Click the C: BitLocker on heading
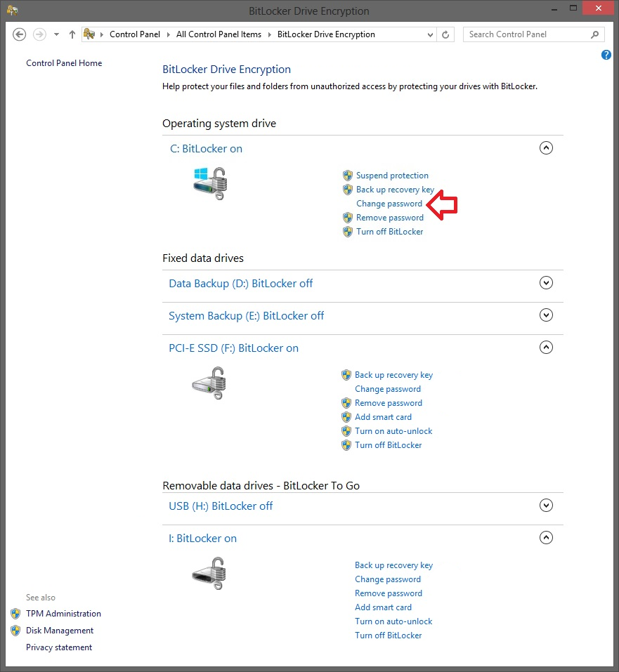This screenshot has width=619, height=672. (x=206, y=149)
